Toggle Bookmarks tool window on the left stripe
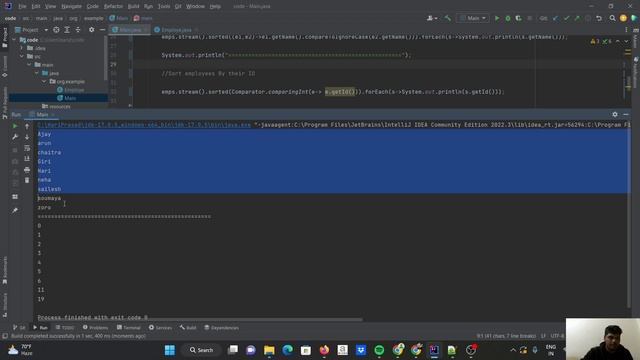 tap(4, 270)
